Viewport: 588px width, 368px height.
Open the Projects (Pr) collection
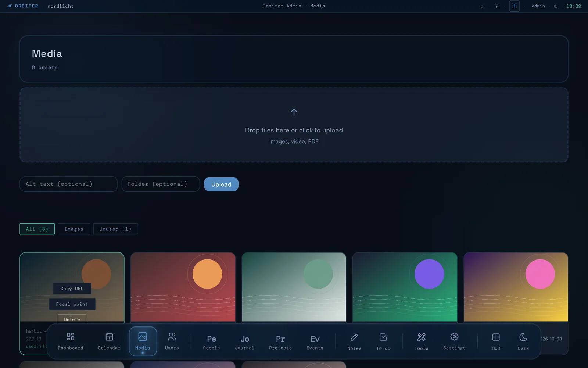coord(280,341)
